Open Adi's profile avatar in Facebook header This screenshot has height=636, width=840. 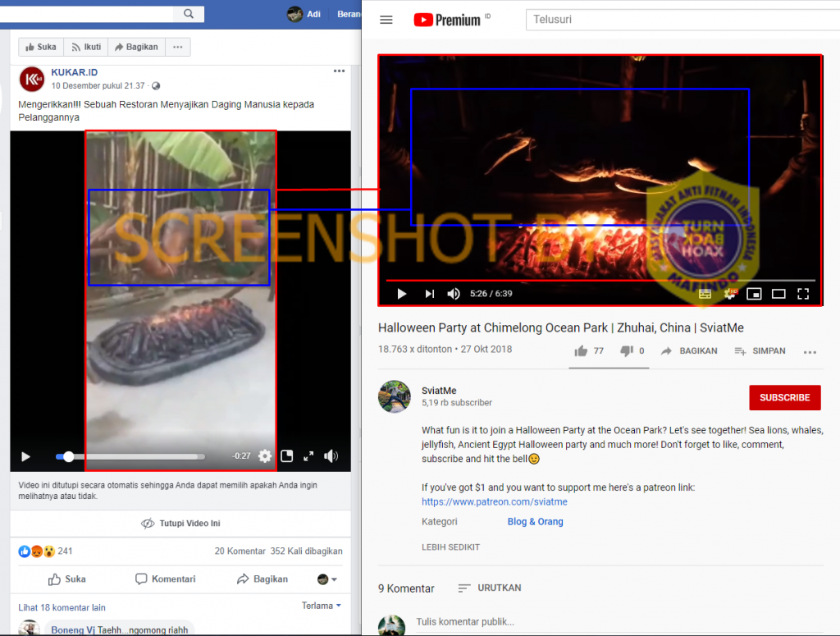click(x=294, y=14)
